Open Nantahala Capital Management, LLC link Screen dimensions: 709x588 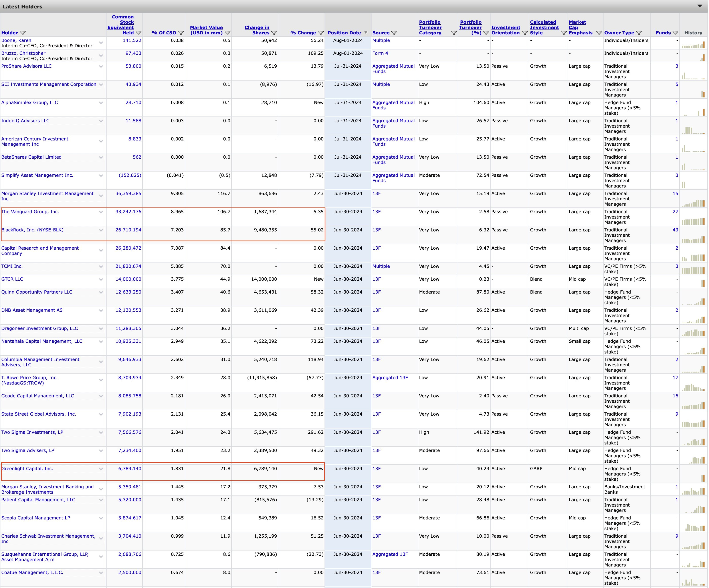[42, 341]
